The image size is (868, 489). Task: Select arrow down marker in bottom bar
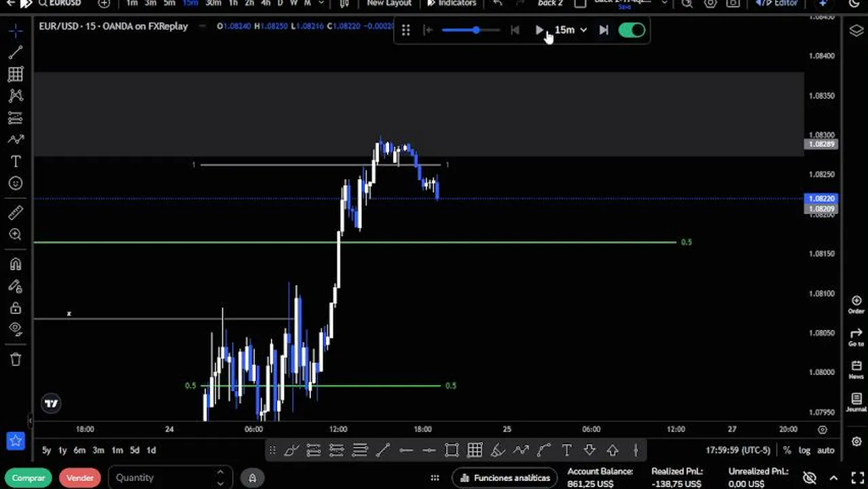590,450
